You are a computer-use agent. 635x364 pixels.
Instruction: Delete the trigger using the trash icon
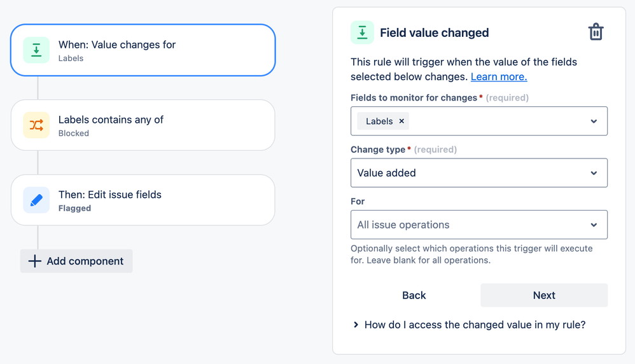click(x=596, y=32)
